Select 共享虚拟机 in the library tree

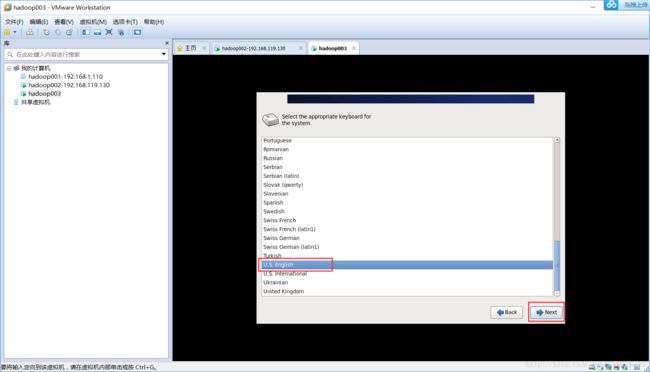point(36,102)
